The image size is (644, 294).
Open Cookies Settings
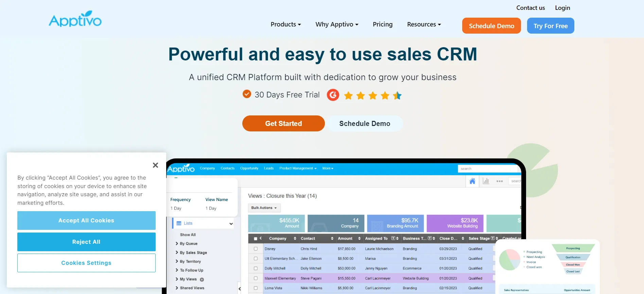click(x=86, y=263)
